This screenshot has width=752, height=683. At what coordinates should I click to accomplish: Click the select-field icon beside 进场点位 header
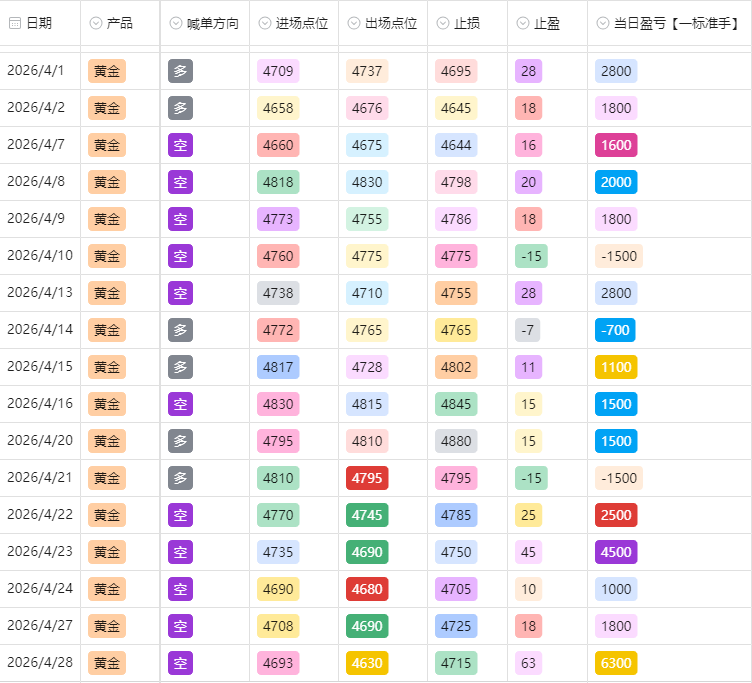coord(265,23)
